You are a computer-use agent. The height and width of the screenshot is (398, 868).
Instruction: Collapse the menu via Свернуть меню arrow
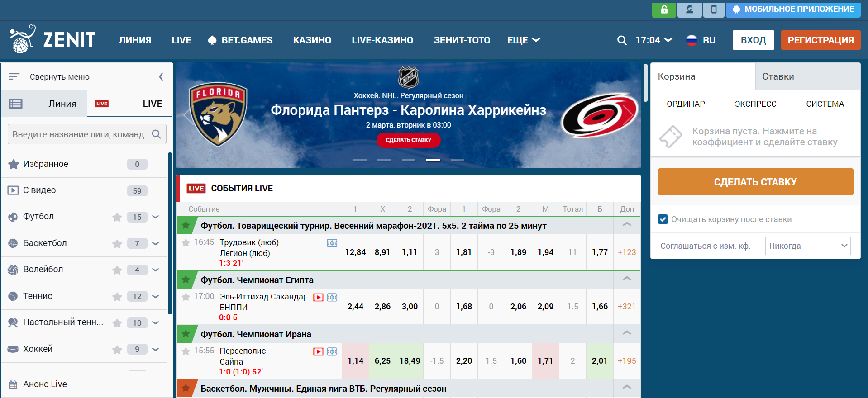[161, 77]
